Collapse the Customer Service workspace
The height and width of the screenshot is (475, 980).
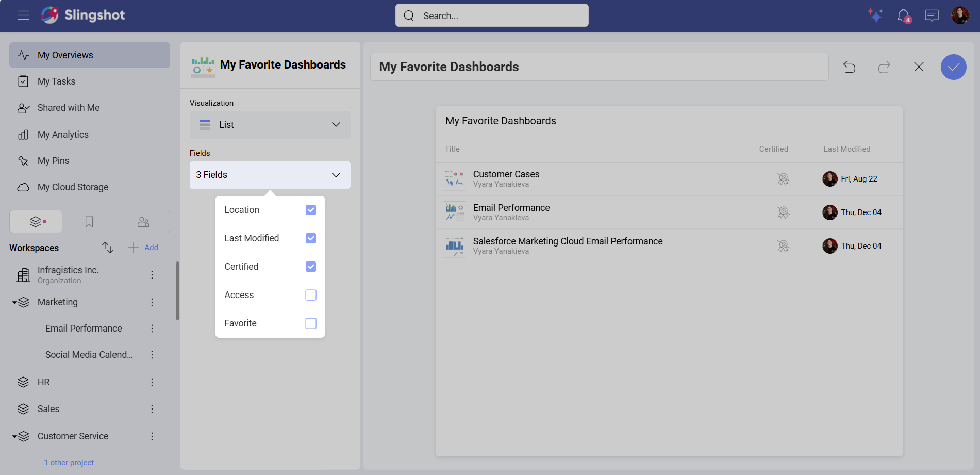(x=14, y=436)
